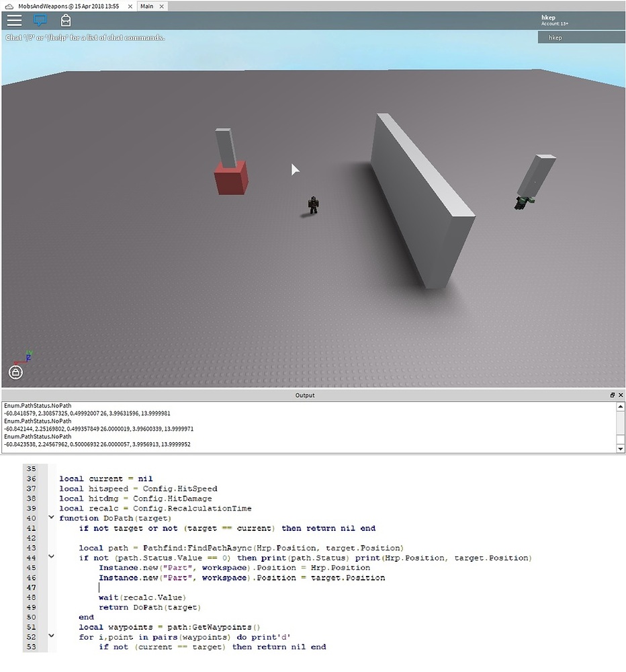
Task: Place cursor on 'local current = nil' line
Action: coord(106,478)
